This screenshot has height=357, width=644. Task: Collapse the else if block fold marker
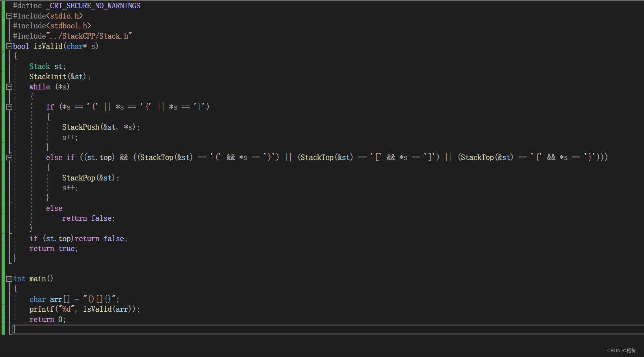pyautogui.click(x=9, y=158)
